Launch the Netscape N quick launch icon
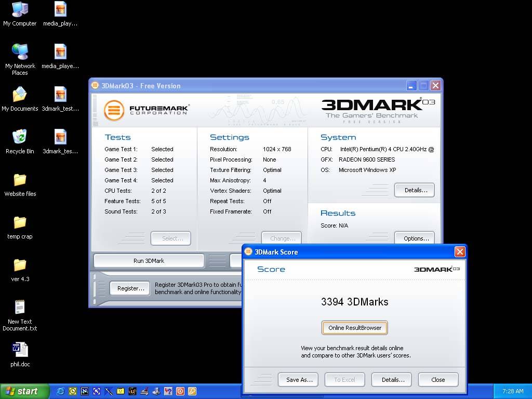 [85, 391]
